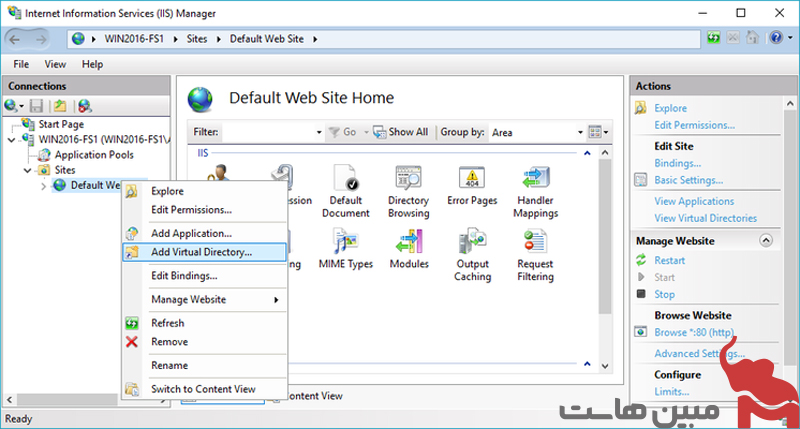Click View Applications link

click(694, 201)
